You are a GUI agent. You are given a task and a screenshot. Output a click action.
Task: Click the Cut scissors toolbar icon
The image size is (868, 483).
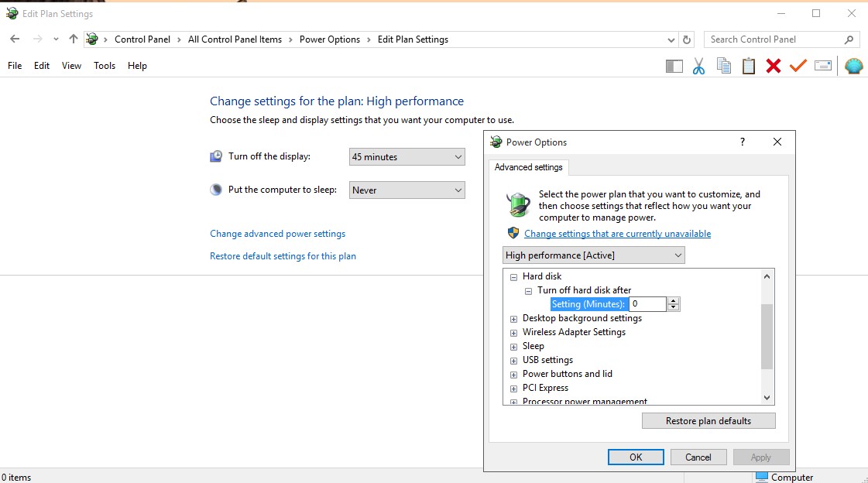tap(698, 67)
